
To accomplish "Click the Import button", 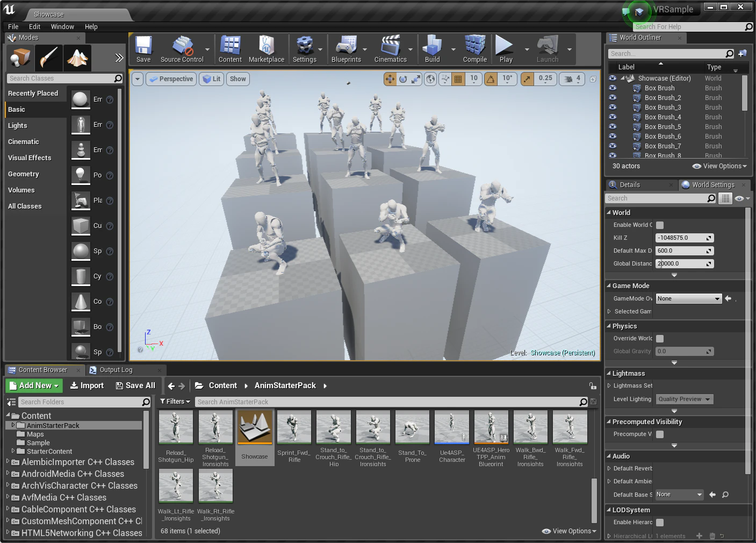I will (87, 385).
